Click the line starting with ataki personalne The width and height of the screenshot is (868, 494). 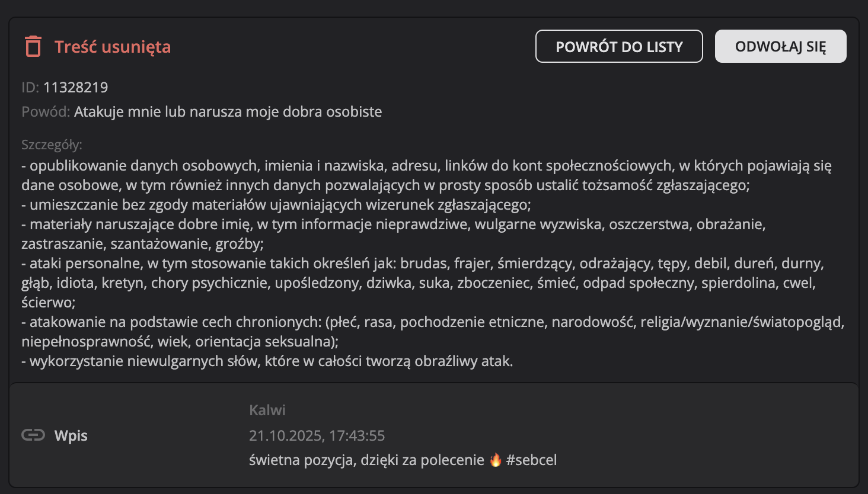422,263
